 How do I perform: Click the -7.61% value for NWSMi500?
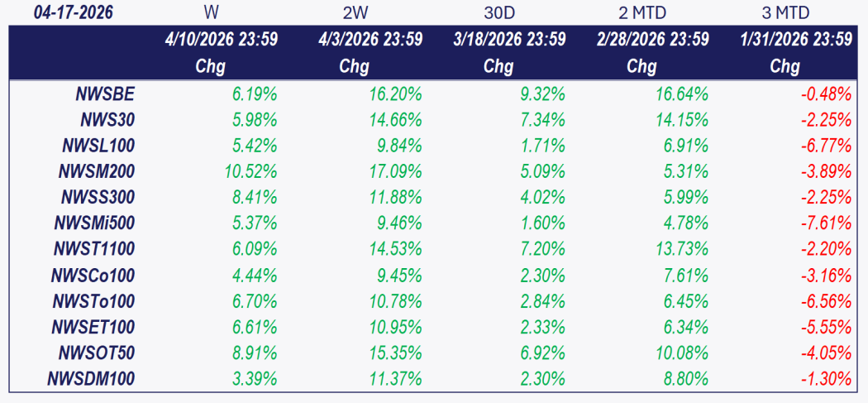[x=826, y=223]
